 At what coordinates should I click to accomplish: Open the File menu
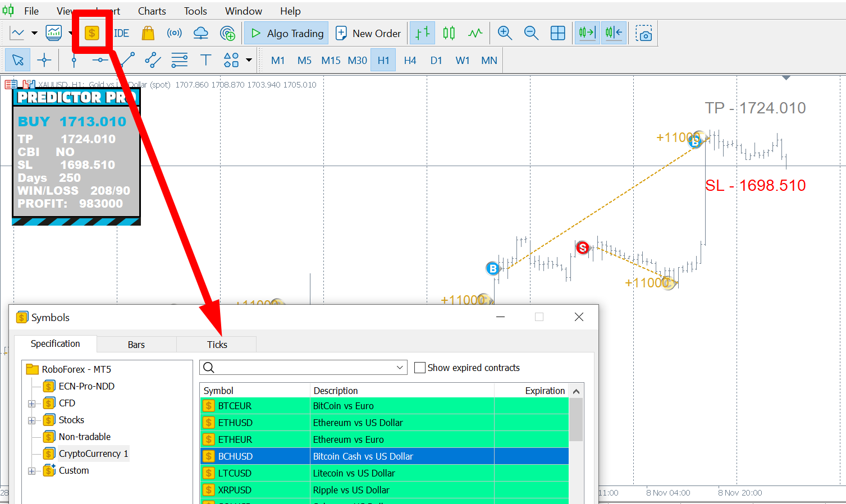coord(31,11)
